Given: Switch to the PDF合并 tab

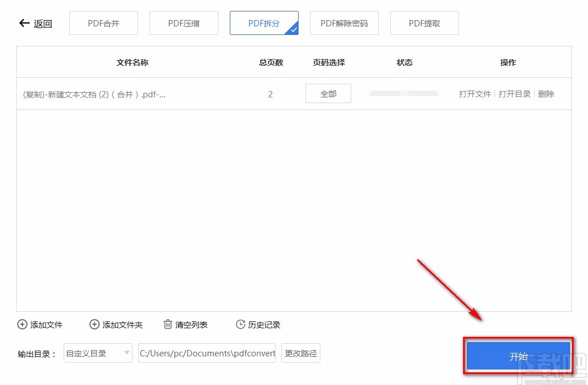Looking at the screenshot, I should click(103, 23).
